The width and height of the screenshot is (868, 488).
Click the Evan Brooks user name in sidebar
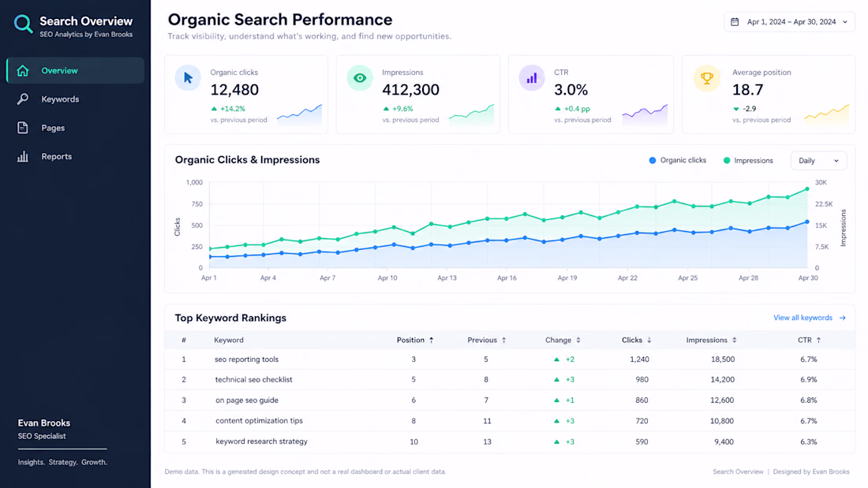(x=43, y=423)
